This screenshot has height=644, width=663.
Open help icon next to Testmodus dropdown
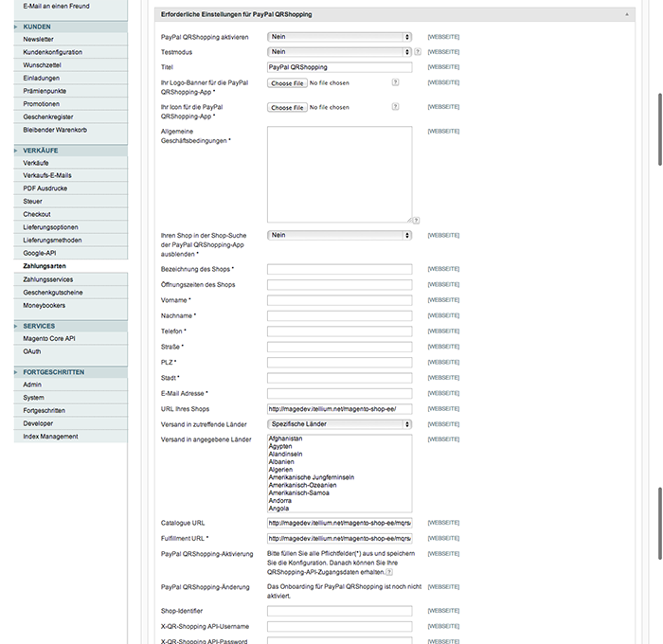pyautogui.click(x=418, y=51)
